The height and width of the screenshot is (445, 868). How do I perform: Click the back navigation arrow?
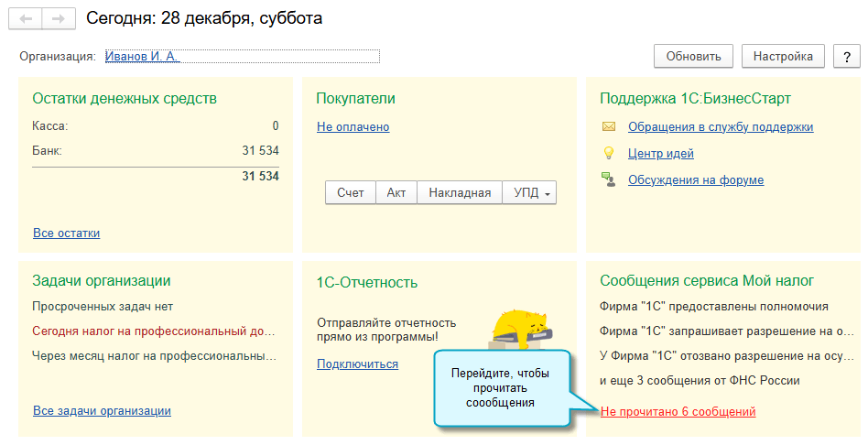(x=26, y=18)
